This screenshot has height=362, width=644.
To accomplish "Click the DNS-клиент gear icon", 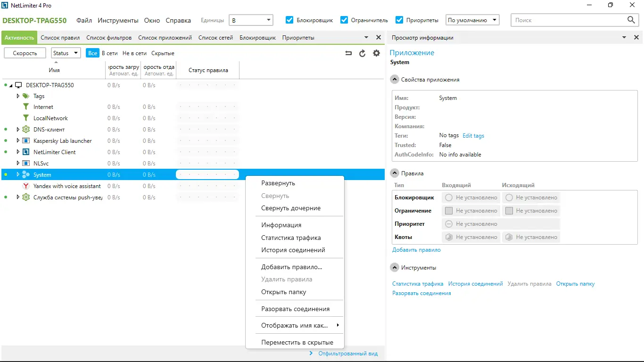I will tap(26, 129).
